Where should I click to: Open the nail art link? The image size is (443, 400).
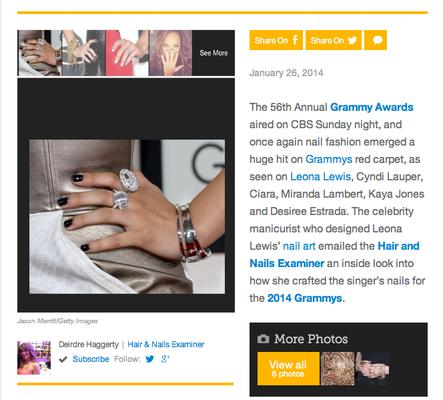click(299, 246)
